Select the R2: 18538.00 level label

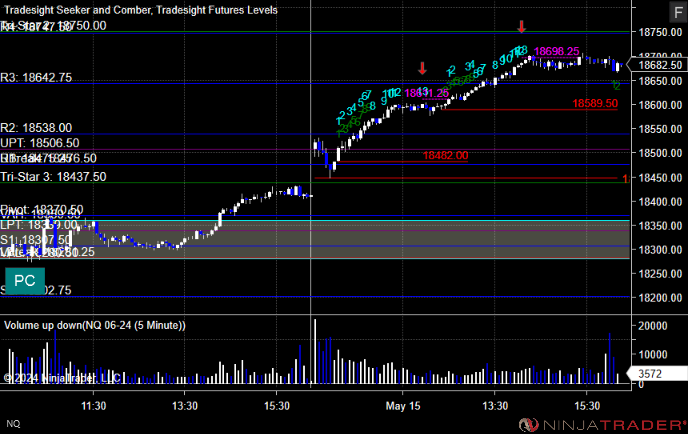pyautogui.click(x=36, y=128)
